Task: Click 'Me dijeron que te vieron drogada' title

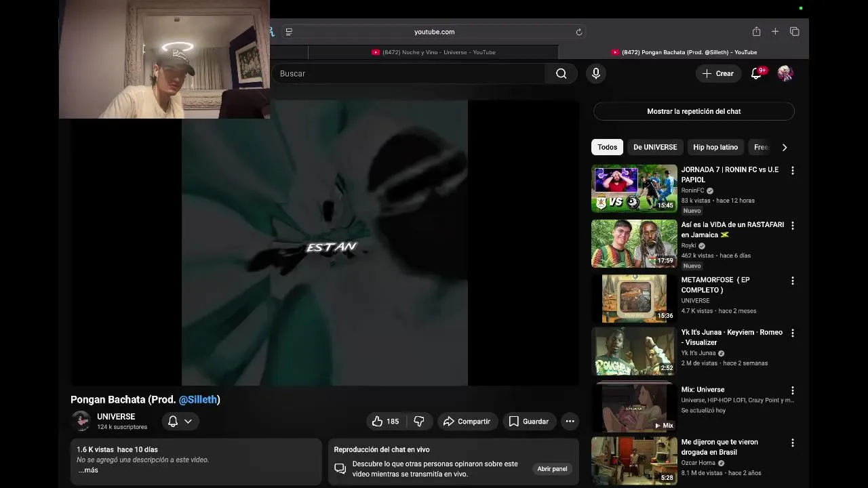Action: coord(719,447)
